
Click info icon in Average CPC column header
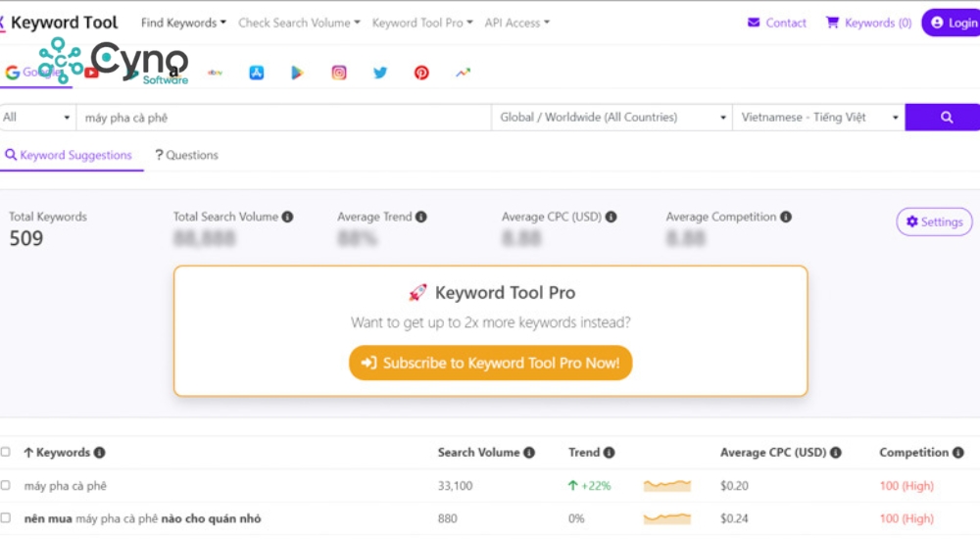coord(836,452)
